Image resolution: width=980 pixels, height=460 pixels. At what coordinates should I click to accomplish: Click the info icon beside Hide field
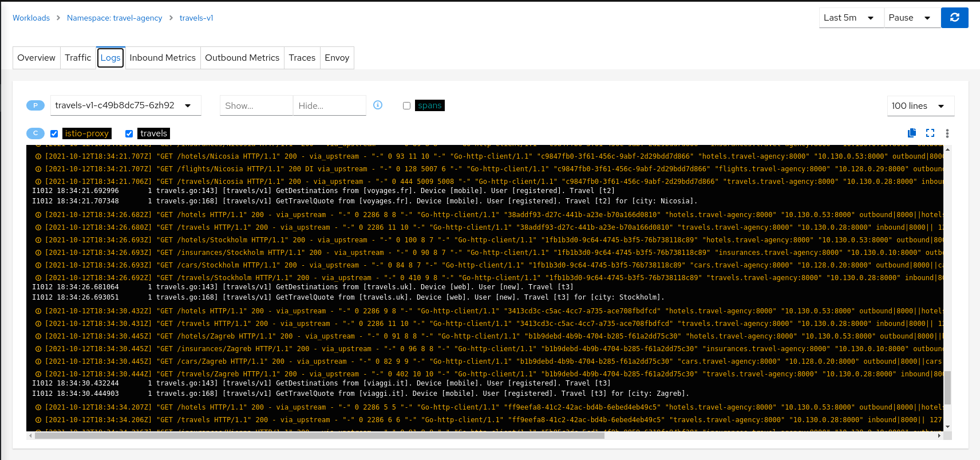coord(378,105)
